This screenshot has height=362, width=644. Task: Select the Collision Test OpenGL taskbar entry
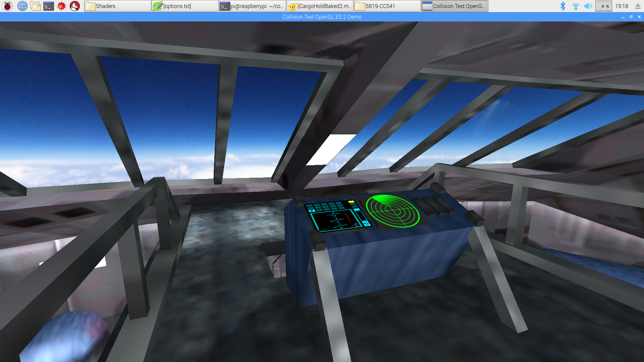pyautogui.click(x=454, y=6)
